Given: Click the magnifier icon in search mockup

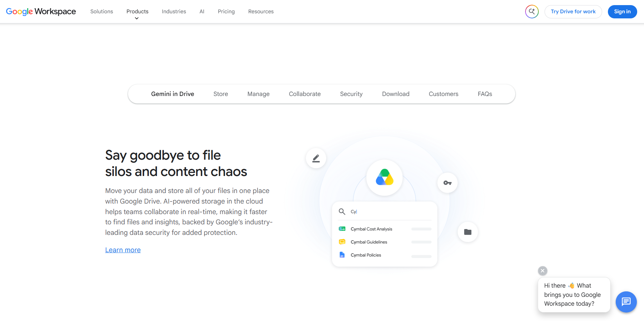Looking at the screenshot, I should click(342, 212).
